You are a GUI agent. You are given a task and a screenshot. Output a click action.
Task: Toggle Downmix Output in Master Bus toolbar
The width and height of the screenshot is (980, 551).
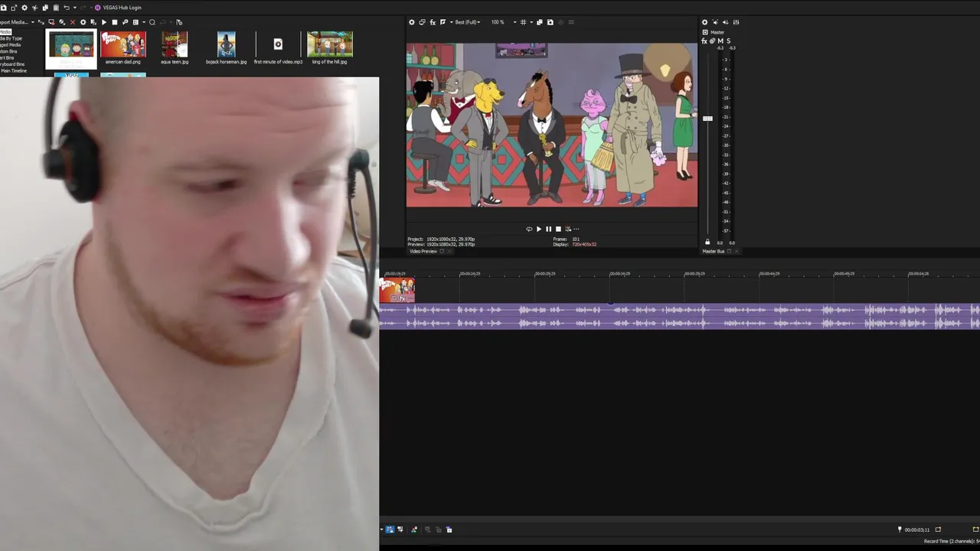pos(715,22)
